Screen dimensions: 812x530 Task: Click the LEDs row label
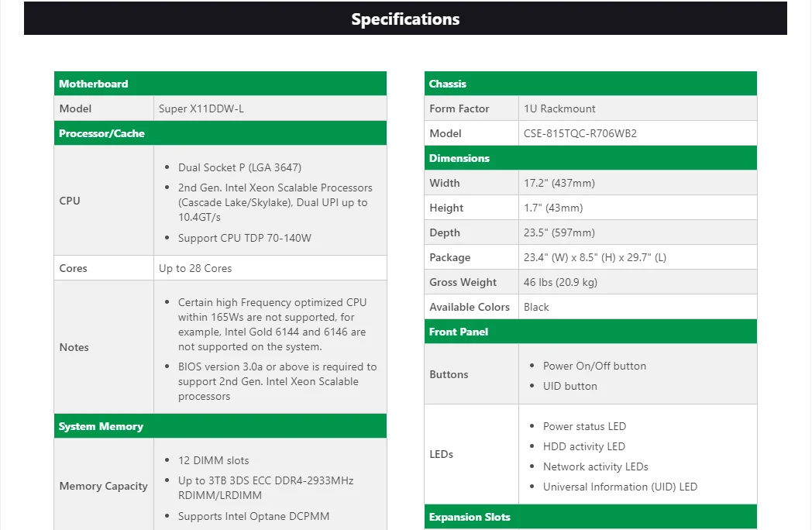pos(441,454)
